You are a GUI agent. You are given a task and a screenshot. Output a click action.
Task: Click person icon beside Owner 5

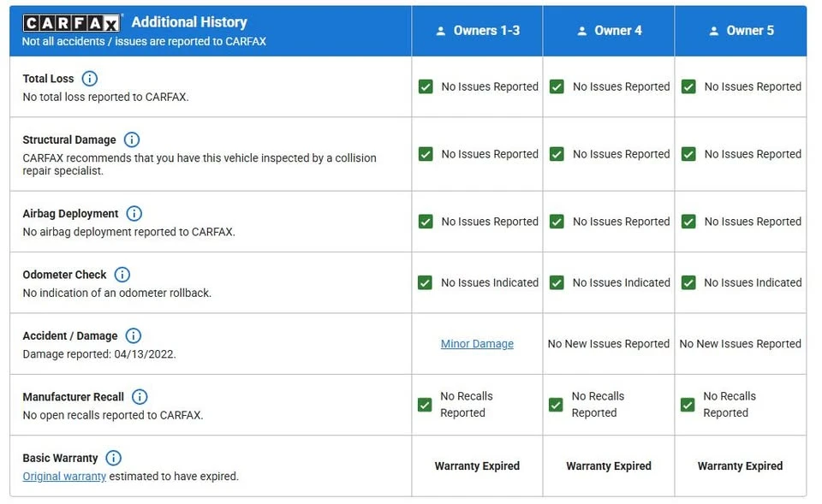pyautogui.click(x=714, y=31)
